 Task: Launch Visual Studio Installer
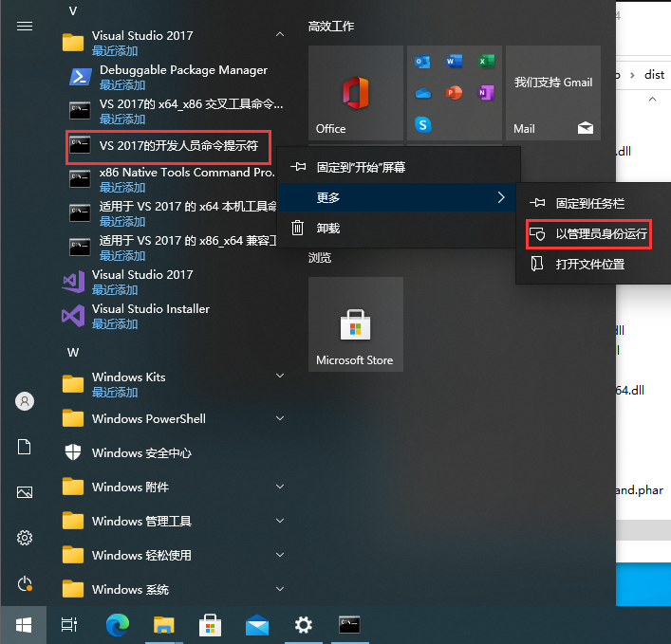[x=136, y=316]
